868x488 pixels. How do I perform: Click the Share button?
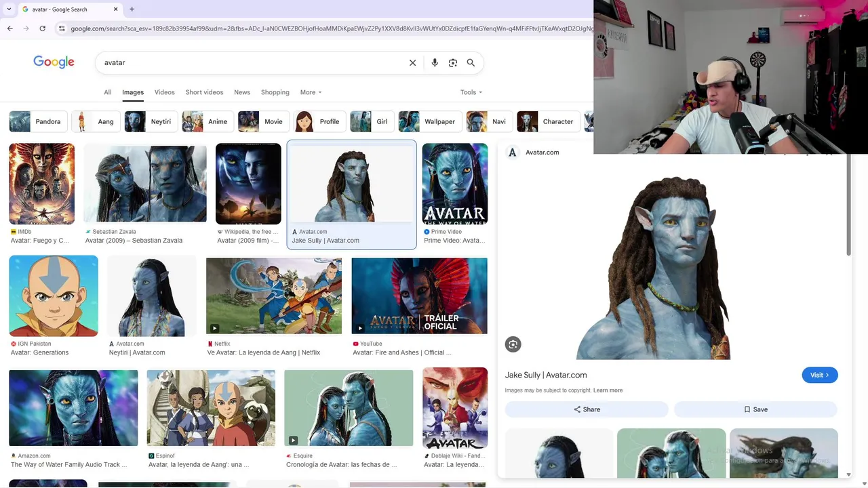point(587,409)
